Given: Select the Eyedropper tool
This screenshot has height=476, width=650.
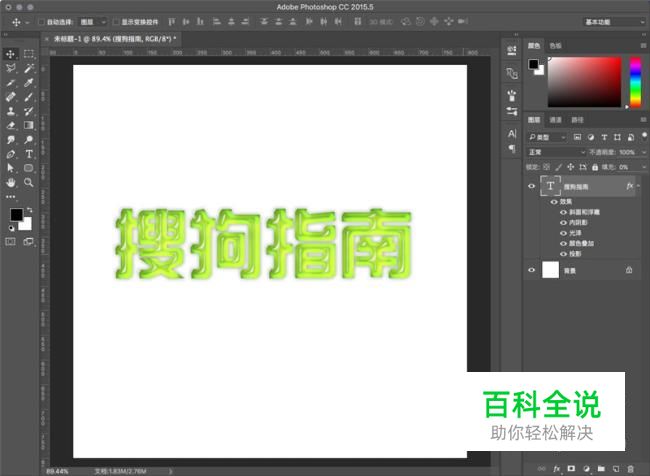Looking at the screenshot, I should click(29, 83).
